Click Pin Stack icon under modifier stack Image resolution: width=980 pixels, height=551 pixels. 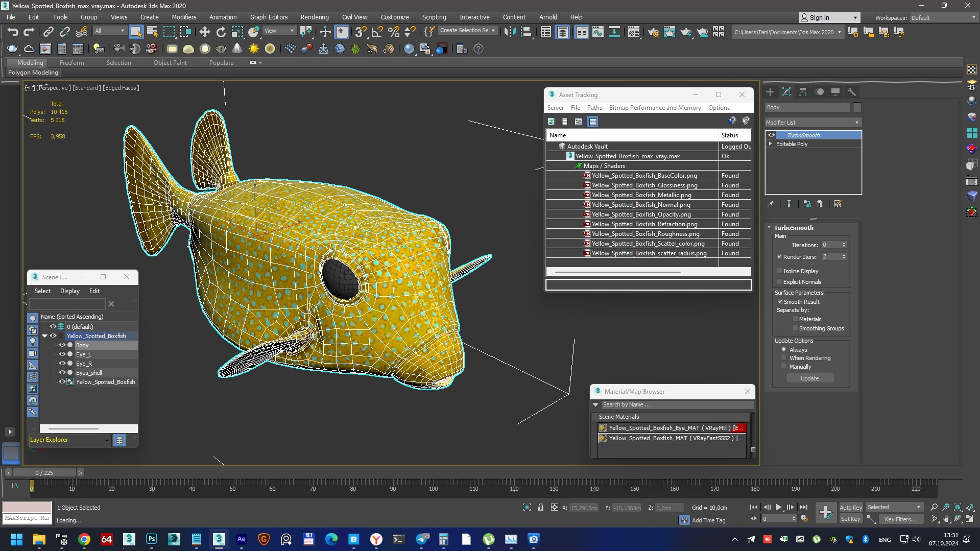coord(771,204)
